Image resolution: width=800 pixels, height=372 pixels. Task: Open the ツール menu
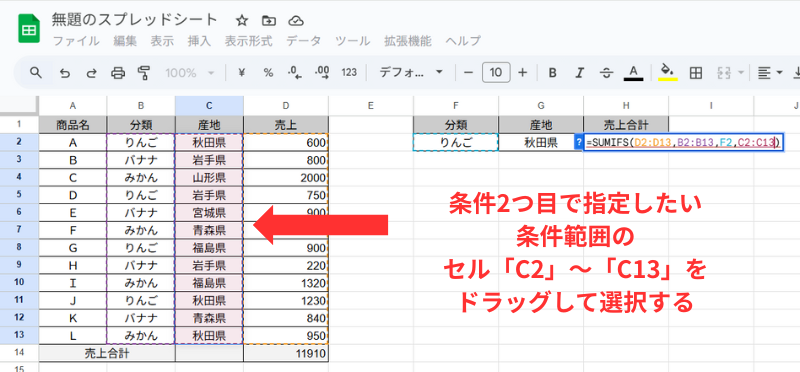pyautogui.click(x=353, y=41)
